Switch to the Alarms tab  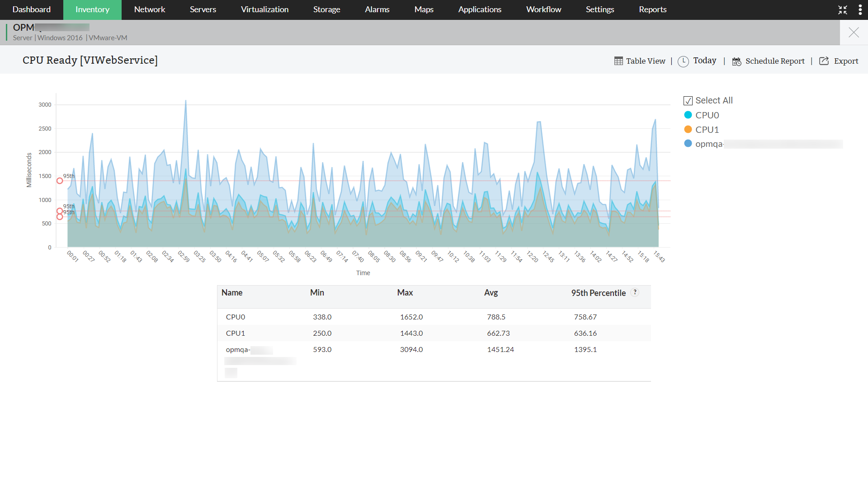[377, 9]
